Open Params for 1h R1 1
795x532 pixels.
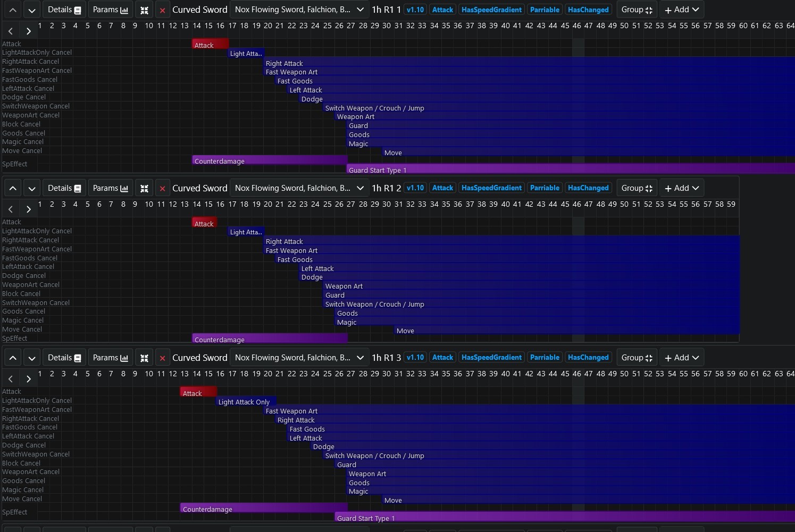pos(111,10)
